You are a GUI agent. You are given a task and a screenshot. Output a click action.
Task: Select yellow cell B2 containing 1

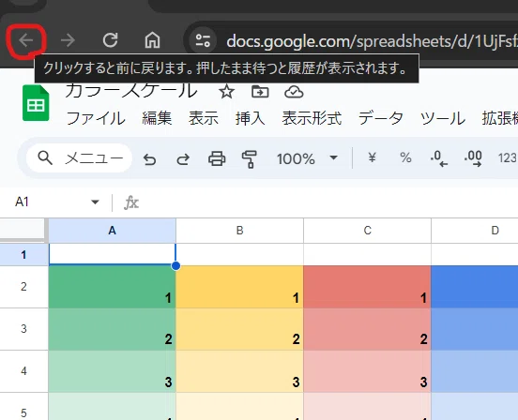click(x=240, y=287)
